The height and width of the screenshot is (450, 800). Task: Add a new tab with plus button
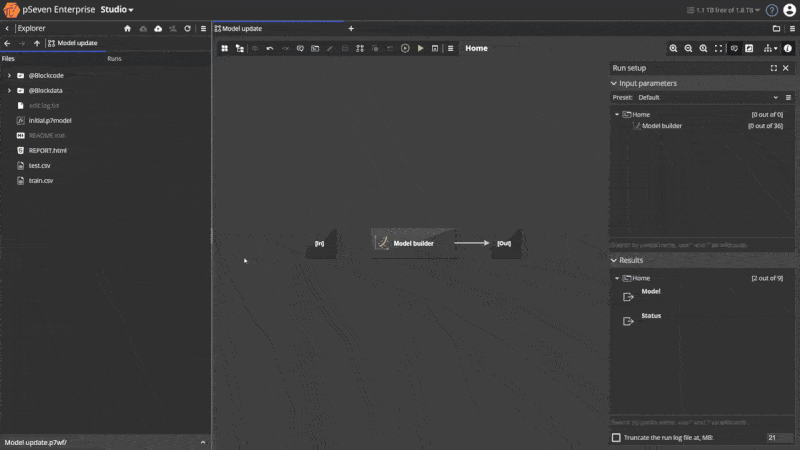[x=351, y=29]
